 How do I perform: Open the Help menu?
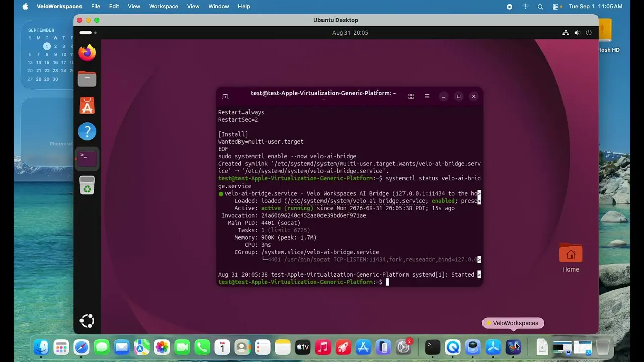coord(244,7)
